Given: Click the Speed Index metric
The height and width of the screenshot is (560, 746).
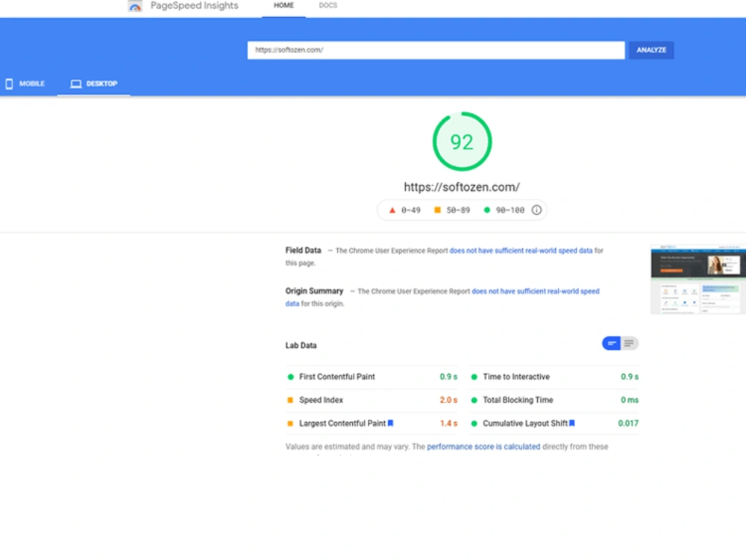Looking at the screenshot, I should click(x=371, y=400).
